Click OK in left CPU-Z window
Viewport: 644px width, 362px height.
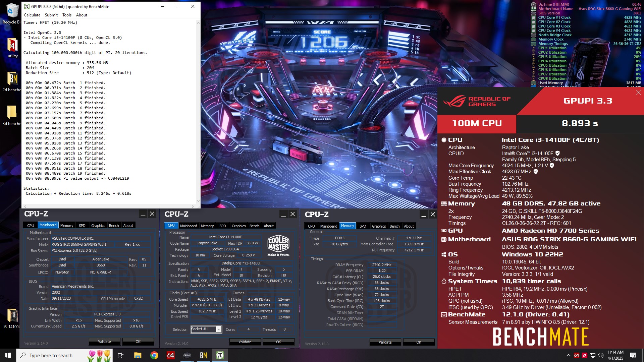138,342
